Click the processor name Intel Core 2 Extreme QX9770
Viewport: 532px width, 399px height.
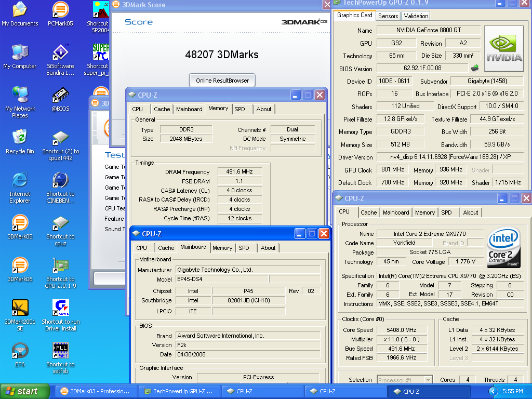(x=430, y=234)
